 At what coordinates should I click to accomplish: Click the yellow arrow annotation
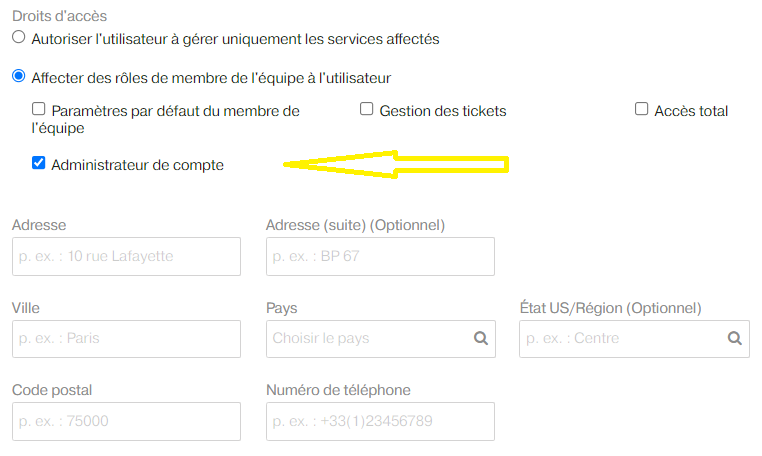click(396, 164)
